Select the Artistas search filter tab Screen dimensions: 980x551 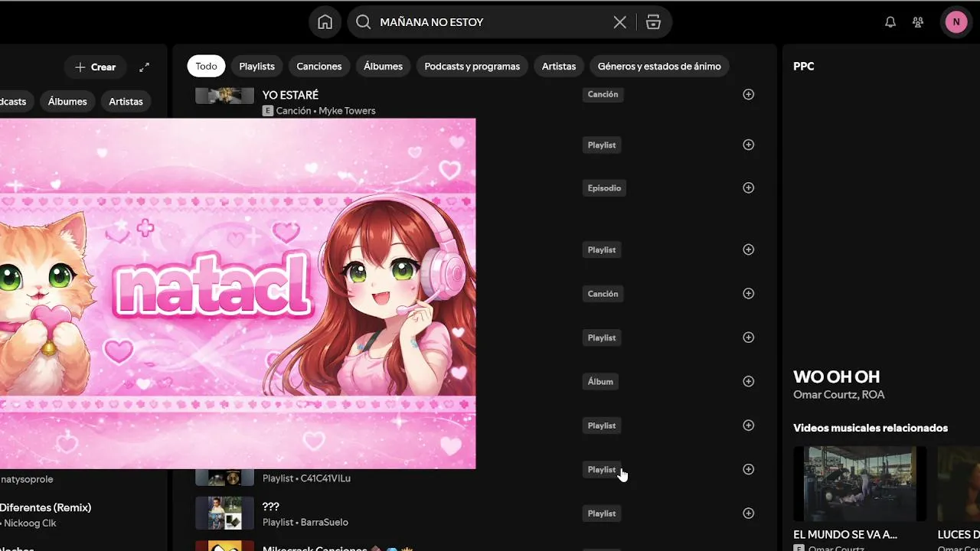(559, 66)
